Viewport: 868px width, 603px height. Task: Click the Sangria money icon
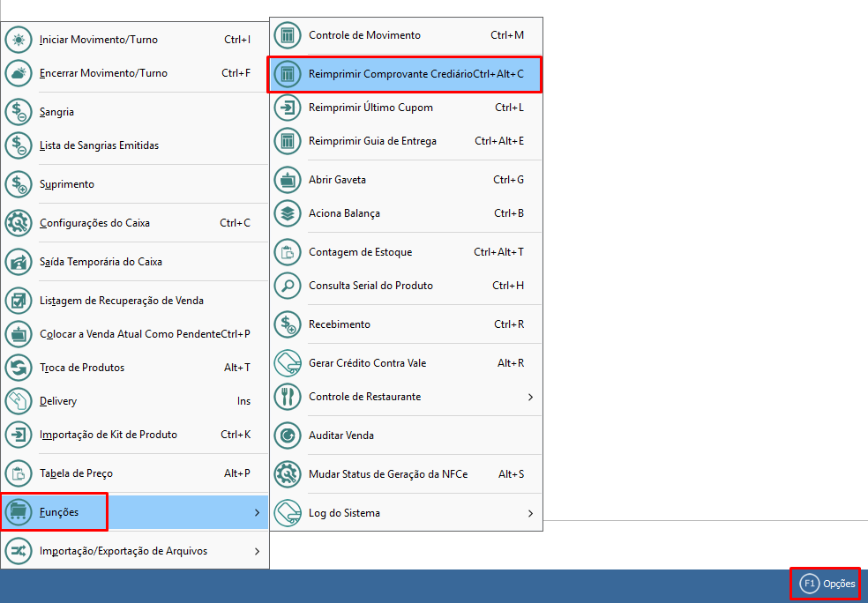(x=19, y=112)
